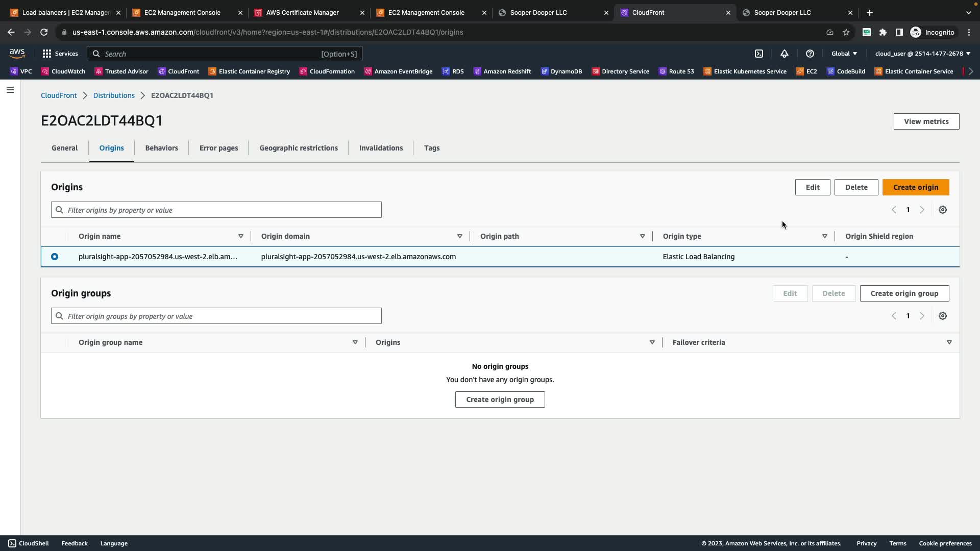Click the AWS logo home icon
Viewport: 980px width, 551px height.
pos(17,53)
